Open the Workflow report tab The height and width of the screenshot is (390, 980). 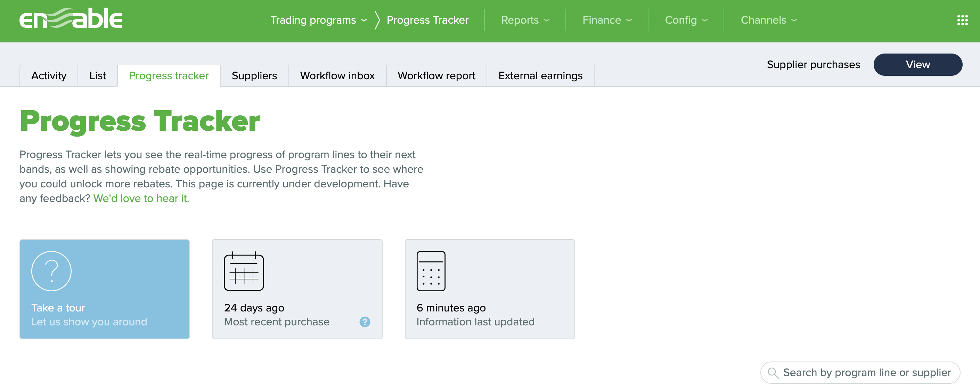coord(436,76)
